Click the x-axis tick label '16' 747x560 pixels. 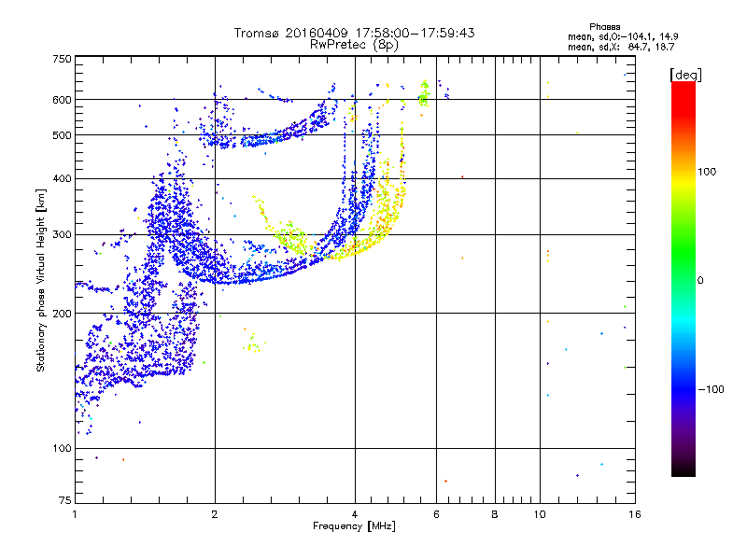point(635,514)
